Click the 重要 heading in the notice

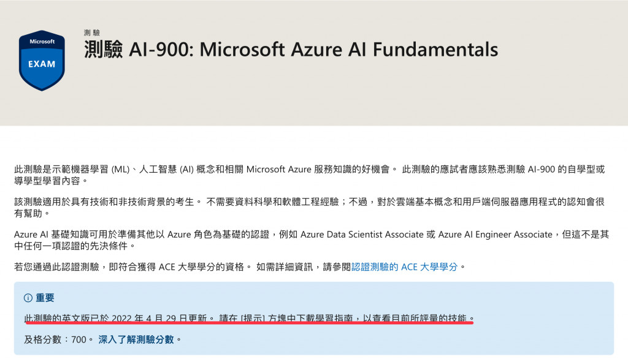pos(45,298)
